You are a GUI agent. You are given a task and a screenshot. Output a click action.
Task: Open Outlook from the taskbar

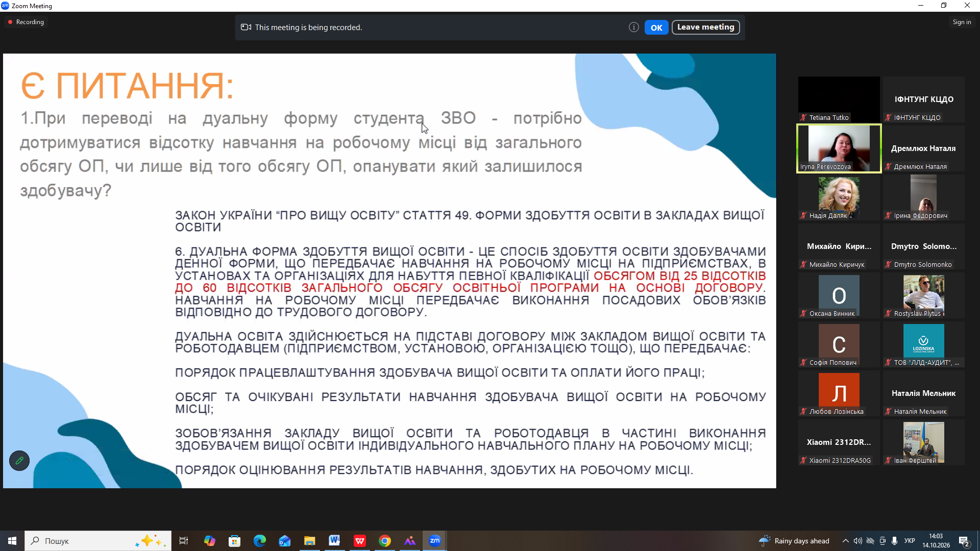(x=284, y=541)
